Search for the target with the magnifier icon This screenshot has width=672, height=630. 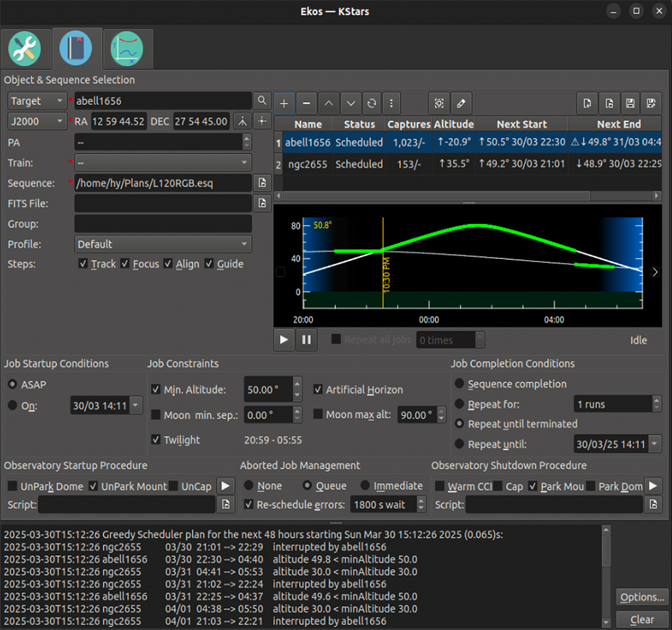tap(261, 100)
